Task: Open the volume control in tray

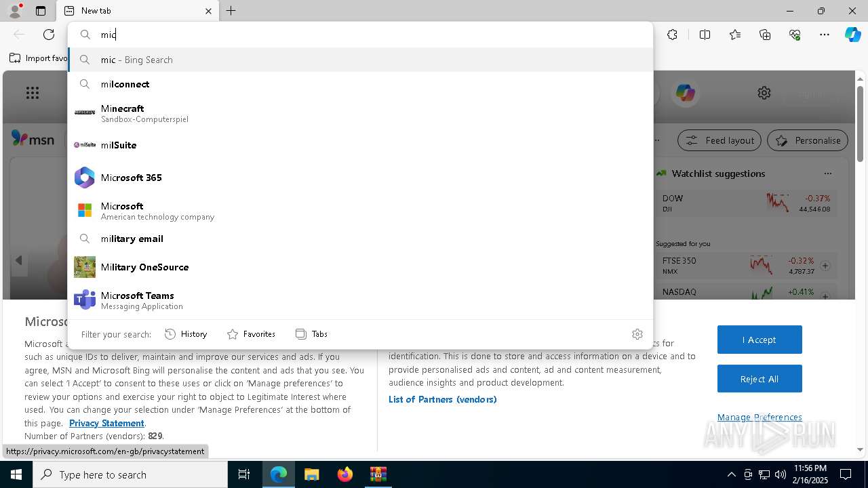Action: coord(781,474)
